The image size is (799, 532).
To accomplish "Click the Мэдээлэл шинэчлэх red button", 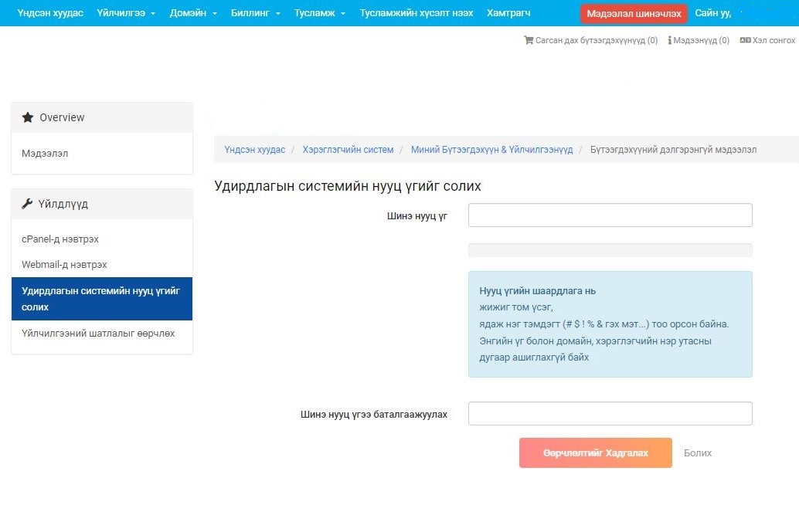I will click(634, 14).
